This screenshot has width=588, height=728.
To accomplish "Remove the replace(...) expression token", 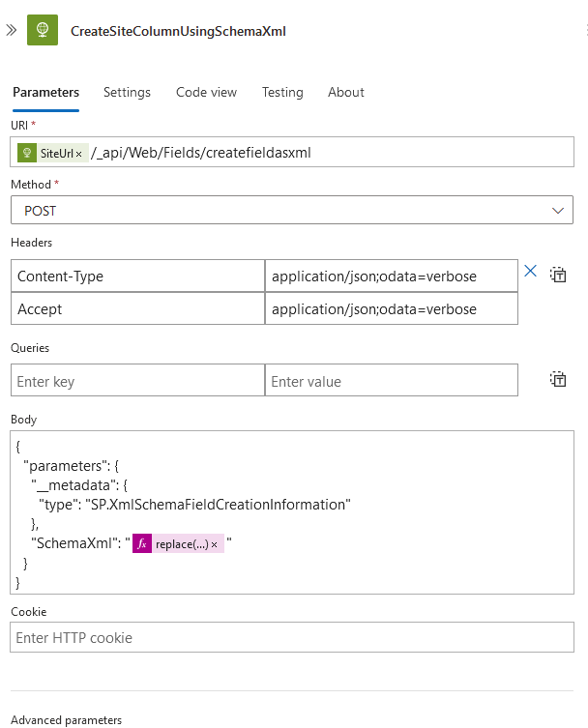I will click(x=214, y=544).
